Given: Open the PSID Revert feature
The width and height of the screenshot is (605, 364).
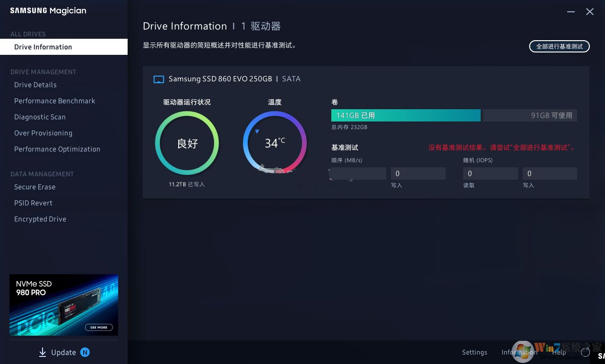Looking at the screenshot, I should coord(33,203).
